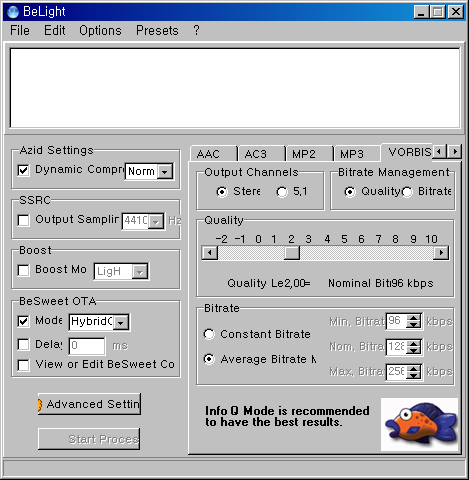Close the BeLight window

[455, 12]
